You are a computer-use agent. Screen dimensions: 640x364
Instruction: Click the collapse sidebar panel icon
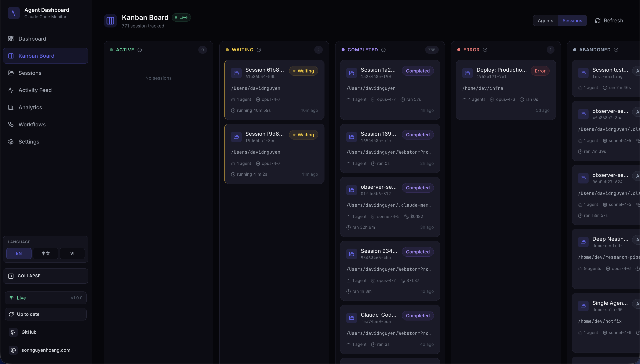coord(11,276)
